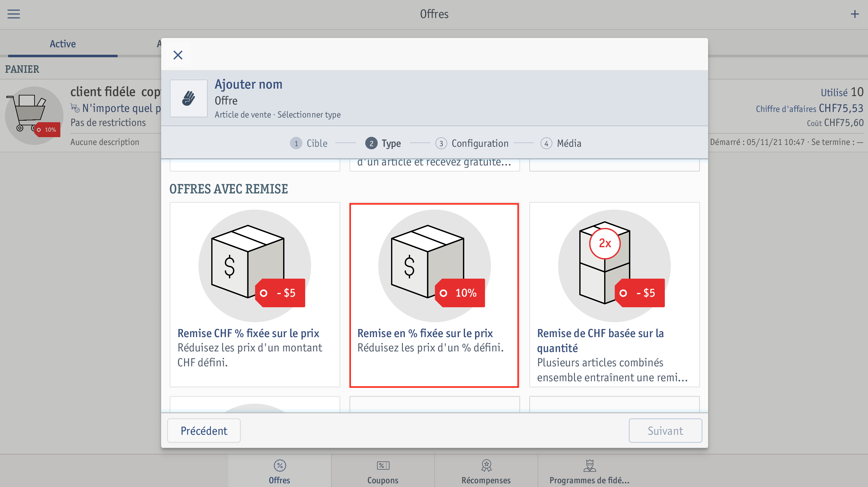868x487 pixels.
Task: Click Réduisez les prix d'un % défini description
Action: pyautogui.click(x=430, y=348)
